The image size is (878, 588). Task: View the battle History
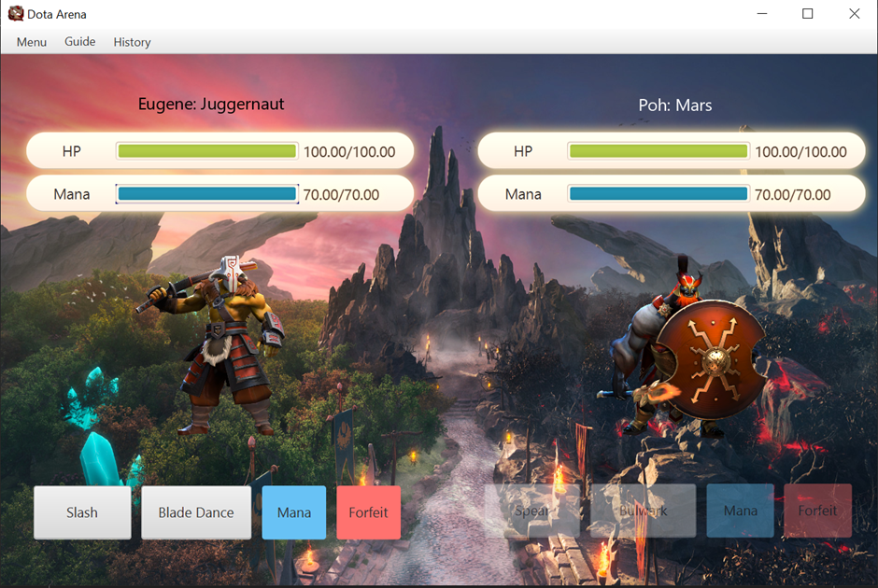(132, 42)
